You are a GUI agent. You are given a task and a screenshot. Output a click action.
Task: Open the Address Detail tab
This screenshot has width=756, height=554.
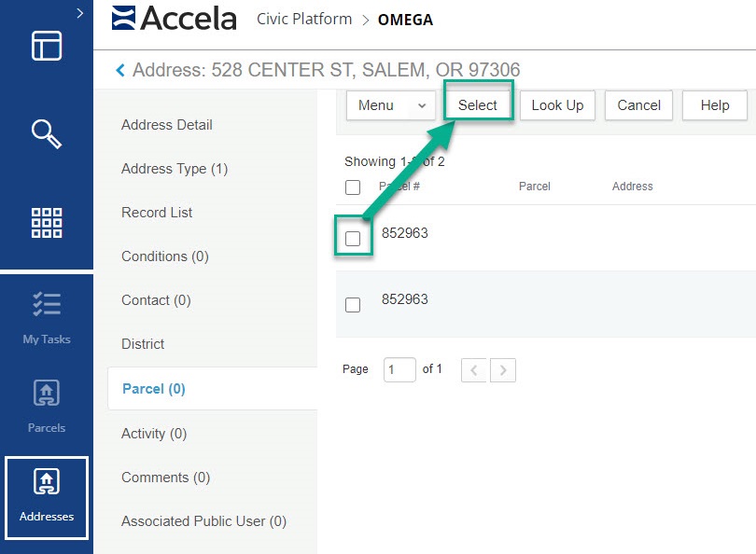(x=167, y=125)
